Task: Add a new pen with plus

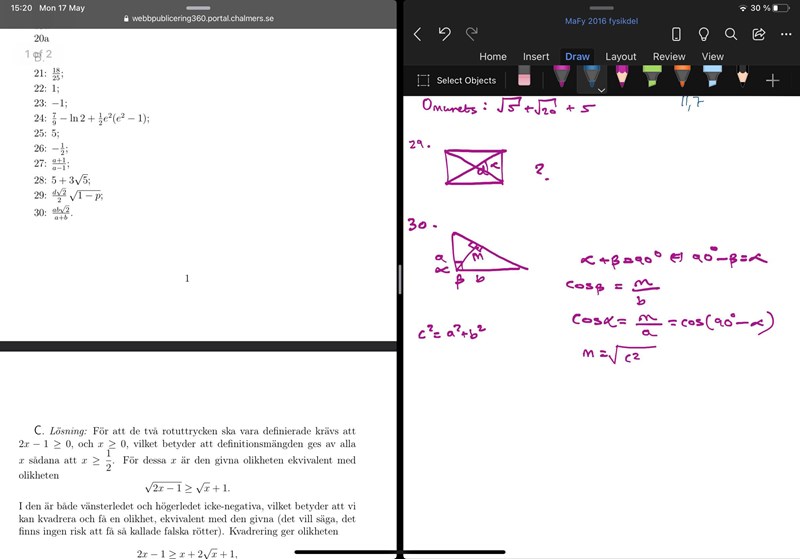Action: click(x=772, y=80)
